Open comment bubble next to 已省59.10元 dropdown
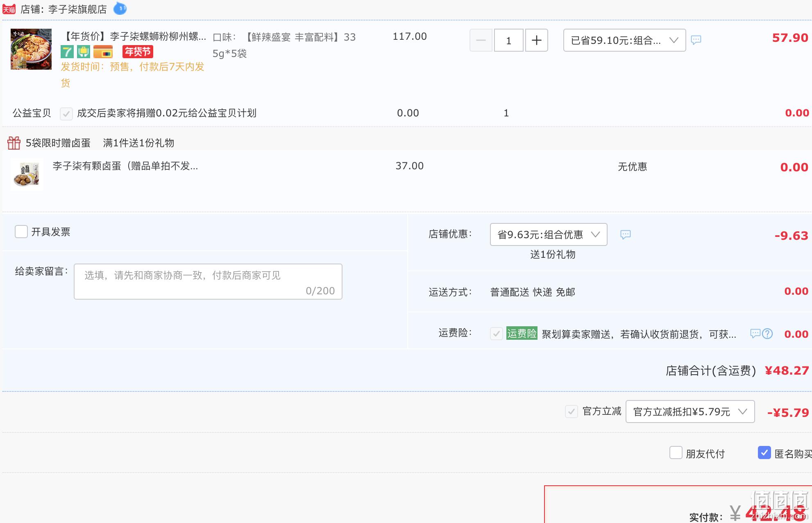812x523 pixels. coord(696,40)
